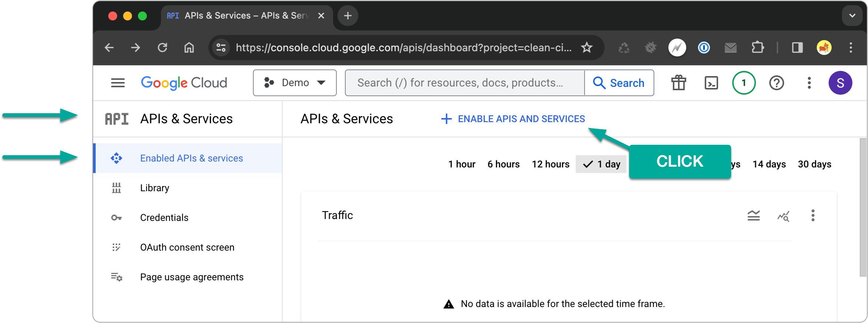
Task: Open the Extensions puzzle piece menu
Action: point(757,48)
